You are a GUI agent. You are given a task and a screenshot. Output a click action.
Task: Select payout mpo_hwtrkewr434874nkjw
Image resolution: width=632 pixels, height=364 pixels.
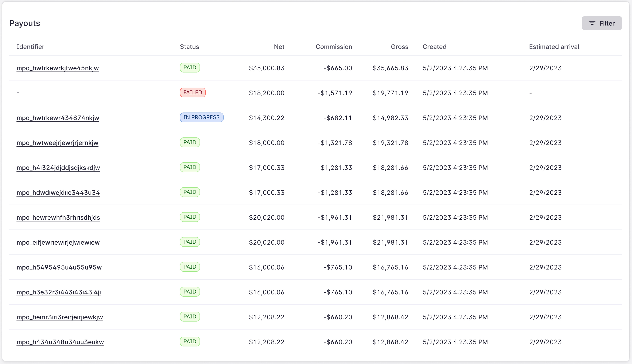(58, 118)
